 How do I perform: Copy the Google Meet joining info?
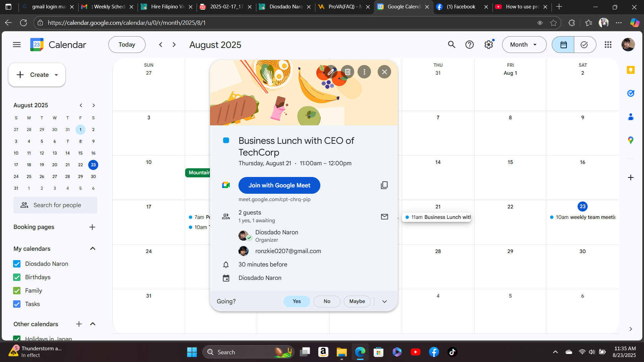pos(384,185)
